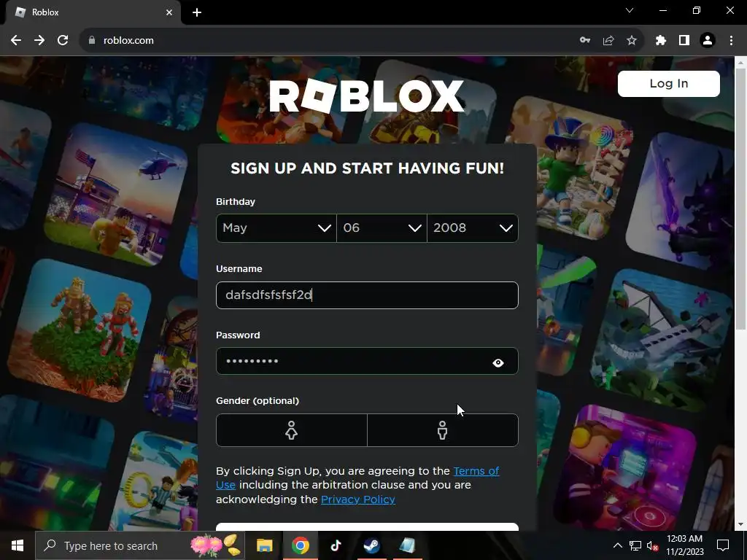Toggle the Chrome side panel
This screenshot has height=560, width=747.
tap(684, 41)
